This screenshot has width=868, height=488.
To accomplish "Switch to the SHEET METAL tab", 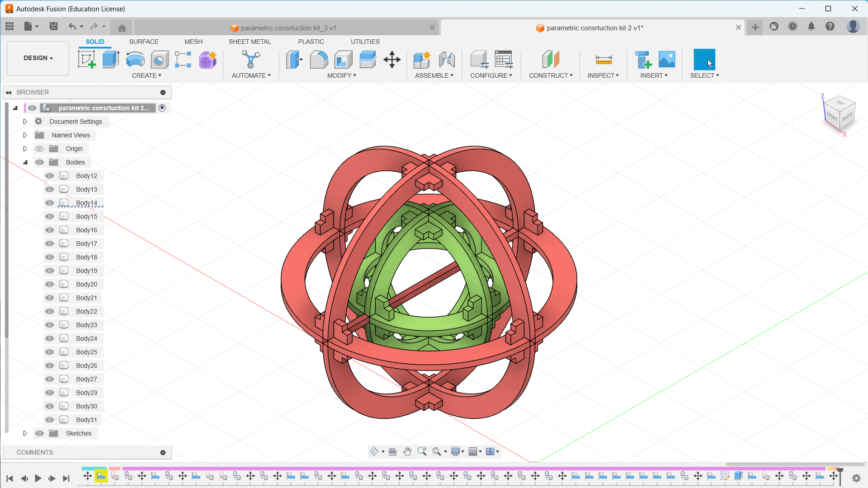I will click(250, 42).
